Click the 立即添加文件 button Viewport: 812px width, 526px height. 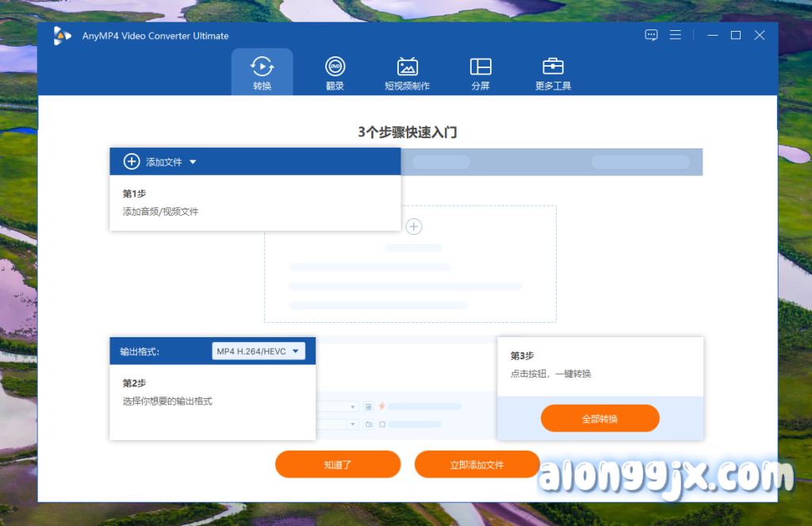point(477,464)
